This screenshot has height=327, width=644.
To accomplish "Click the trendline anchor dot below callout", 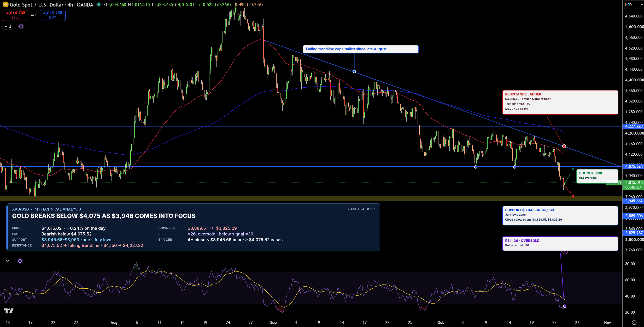I will tap(354, 71).
